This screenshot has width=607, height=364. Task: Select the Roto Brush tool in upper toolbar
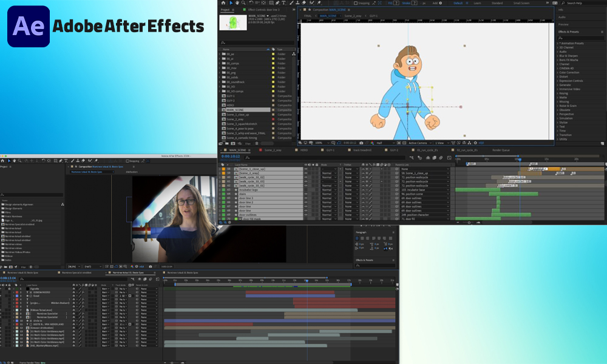click(x=311, y=2)
